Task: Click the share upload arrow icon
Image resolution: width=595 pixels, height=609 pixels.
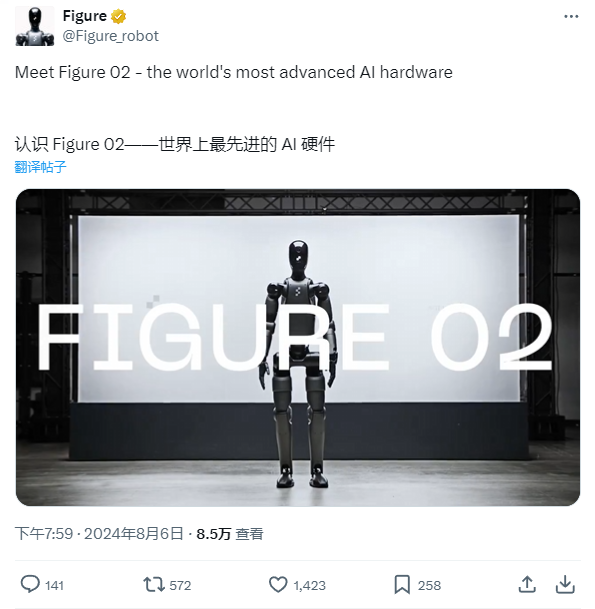Action: (527, 585)
